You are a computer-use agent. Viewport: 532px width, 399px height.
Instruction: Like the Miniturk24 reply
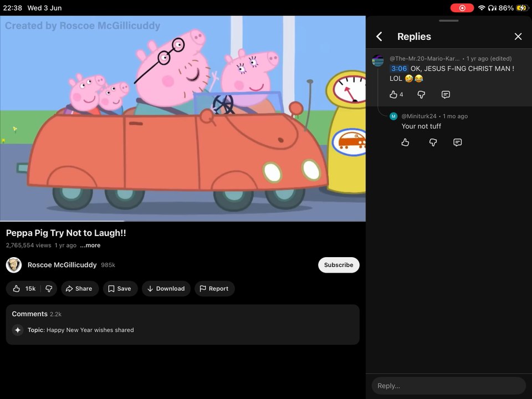[405, 142]
